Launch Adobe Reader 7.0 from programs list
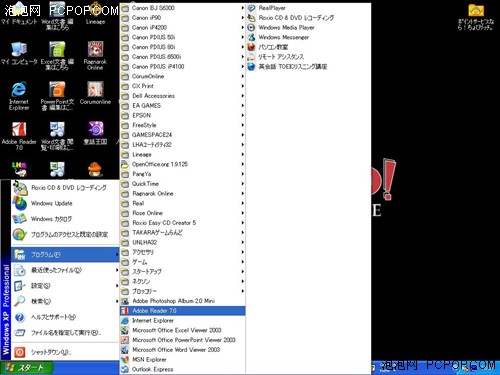This screenshot has height=375, width=500. [x=183, y=311]
